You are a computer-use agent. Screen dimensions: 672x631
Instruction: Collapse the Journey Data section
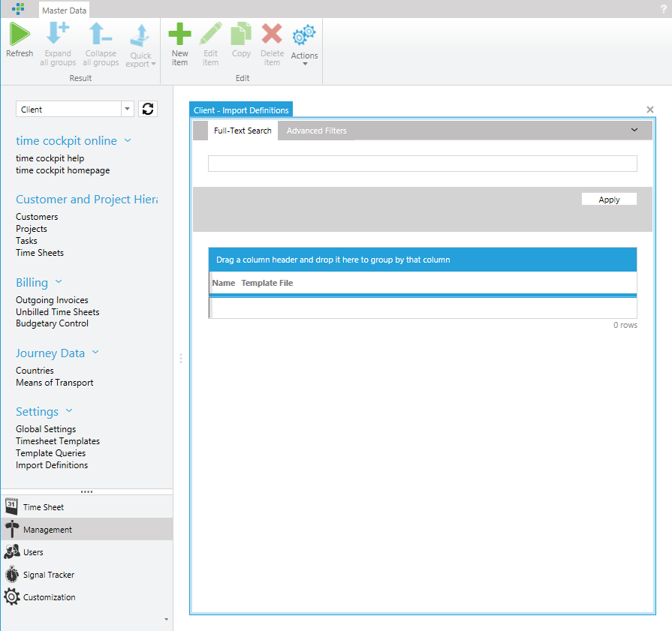coord(95,353)
